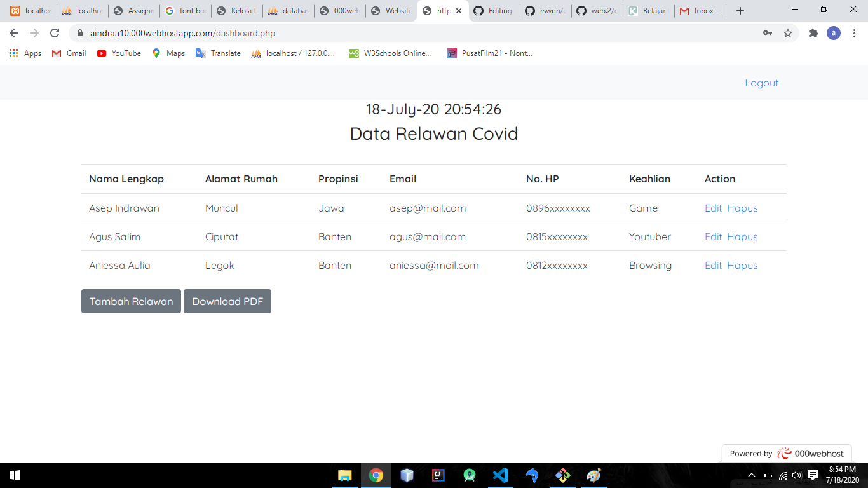Image resolution: width=868 pixels, height=488 pixels.
Task: Open MySQL Workbench dolphin icon on taskbar
Action: click(x=532, y=475)
